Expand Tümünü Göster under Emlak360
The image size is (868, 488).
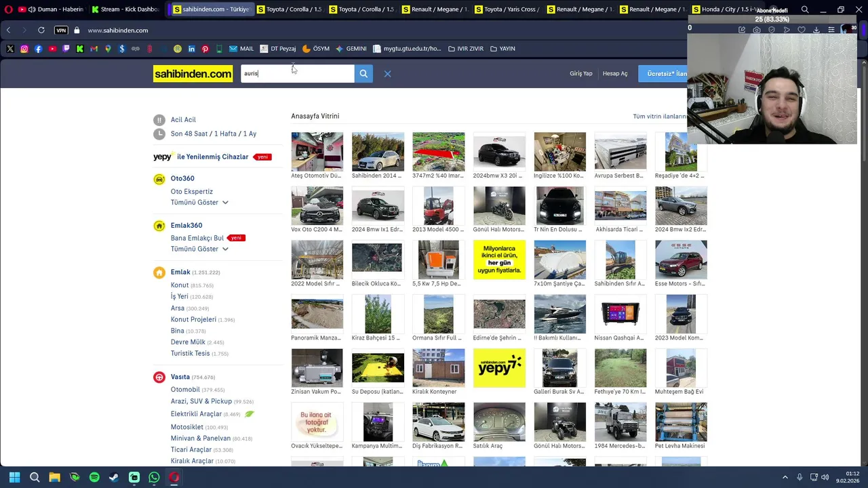(x=199, y=249)
